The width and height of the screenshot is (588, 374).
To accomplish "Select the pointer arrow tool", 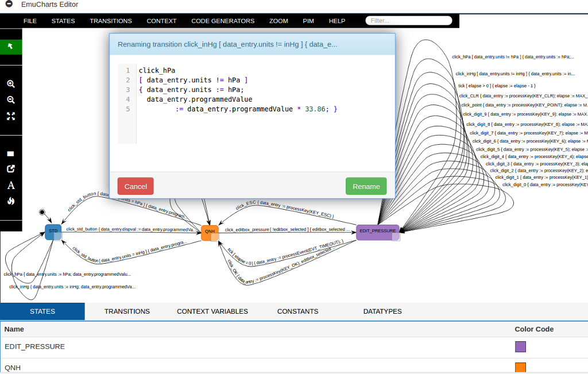I will (x=10, y=47).
